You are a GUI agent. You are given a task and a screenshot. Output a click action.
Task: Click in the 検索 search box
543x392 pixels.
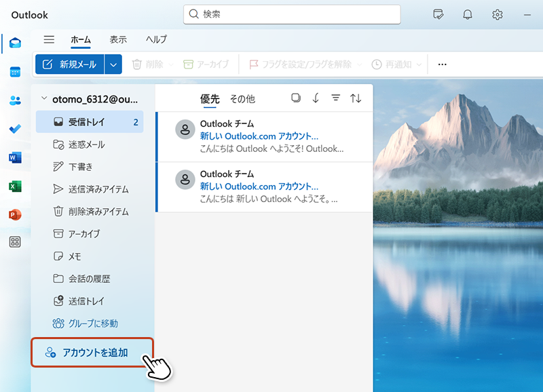pyautogui.click(x=292, y=14)
